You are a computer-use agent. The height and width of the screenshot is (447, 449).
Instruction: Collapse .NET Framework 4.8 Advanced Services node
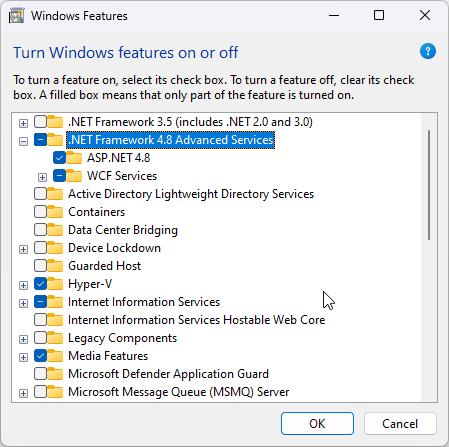tap(23, 141)
